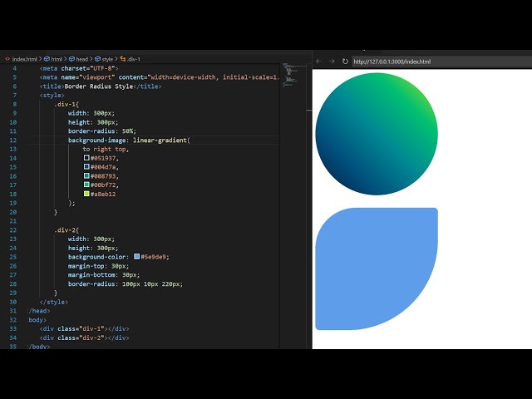
Task: Click the div class="div-1" tag line
Action: (84, 328)
